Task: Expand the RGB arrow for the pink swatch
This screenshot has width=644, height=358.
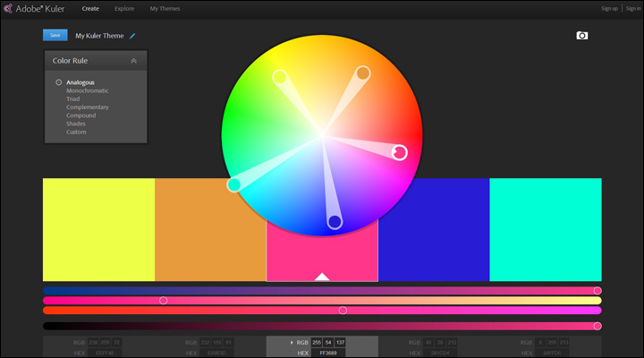Action: 292,343
